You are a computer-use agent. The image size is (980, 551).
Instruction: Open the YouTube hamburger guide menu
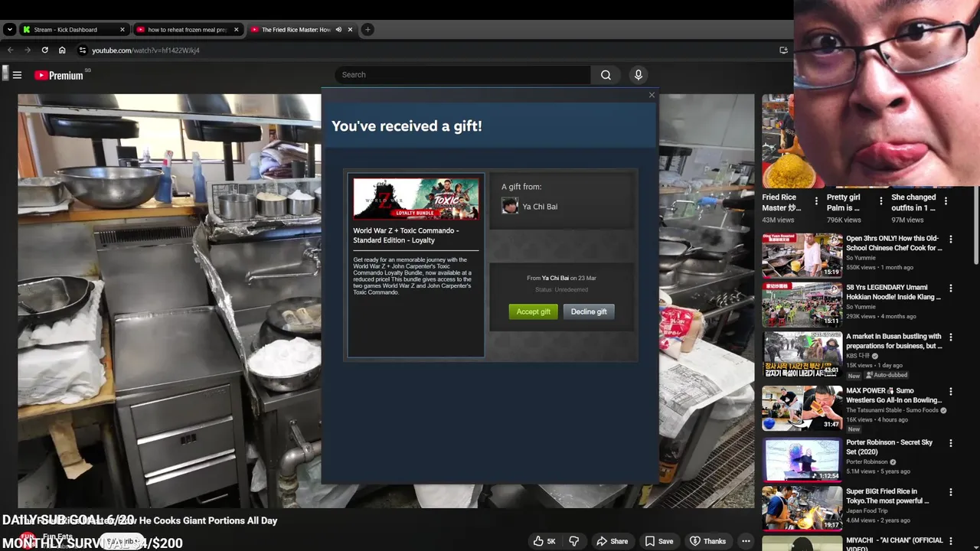pyautogui.click(x=17, y=75)
